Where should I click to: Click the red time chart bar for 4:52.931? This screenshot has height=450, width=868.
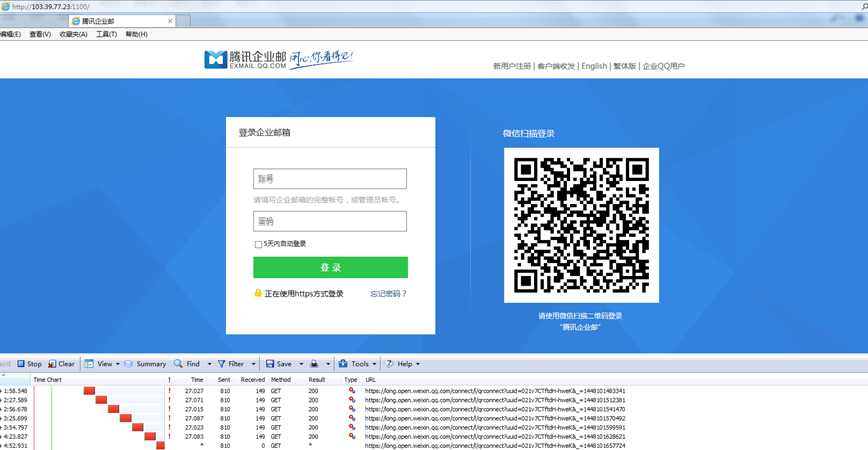(161, 446)
